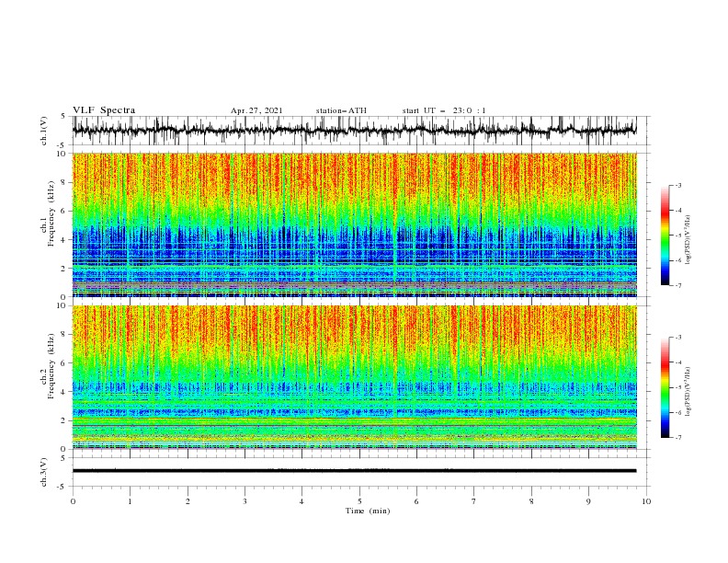Click the "VLF Spectra" plot title
This screenshot has height=563, width=728.
(104, 110)
